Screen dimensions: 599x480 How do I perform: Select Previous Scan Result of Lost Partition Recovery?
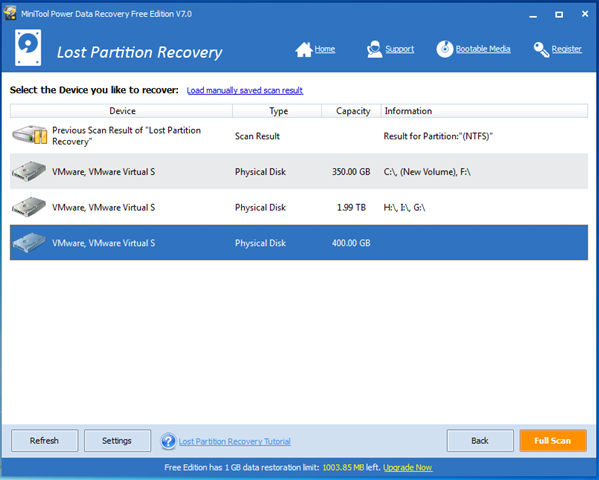pyautogui.click(x=299, y=136)
